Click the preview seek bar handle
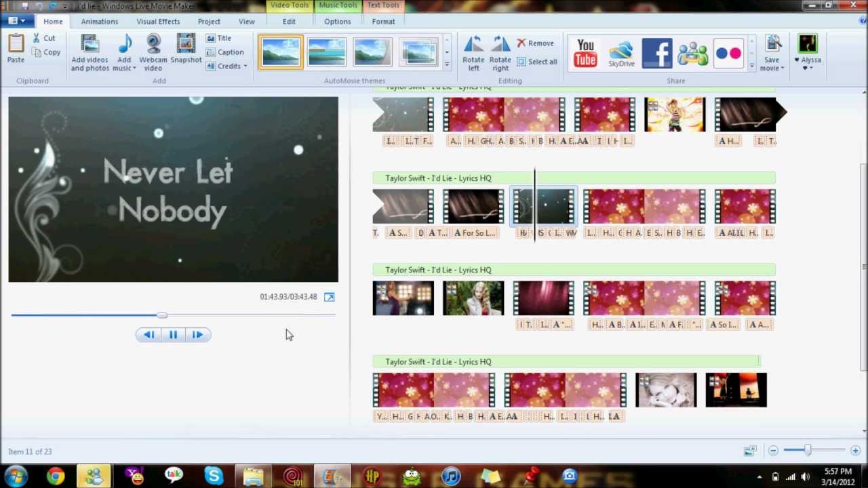The width and height of the screenshot is (868, 488). click(x=161, y=315)
